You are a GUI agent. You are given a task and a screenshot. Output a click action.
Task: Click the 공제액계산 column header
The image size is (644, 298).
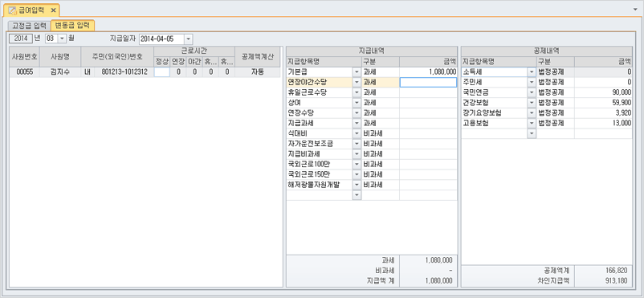click(258, 57)
